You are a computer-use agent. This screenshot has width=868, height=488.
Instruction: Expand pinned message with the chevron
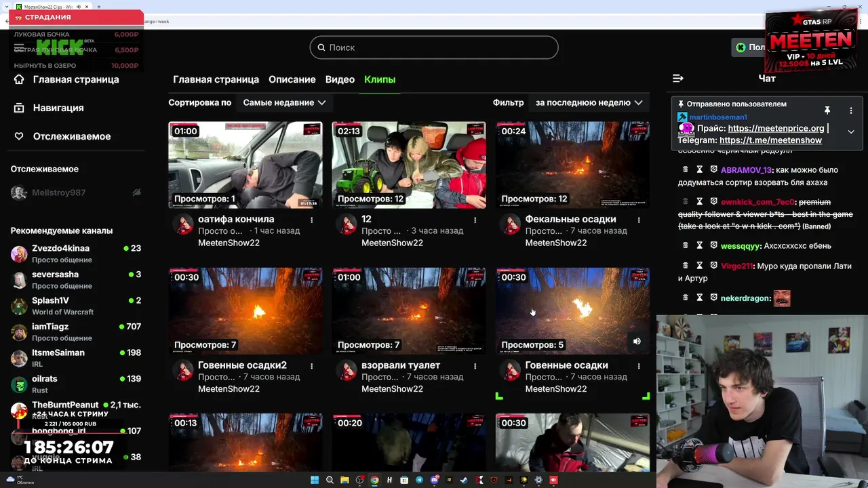click(x=851, y=131)
